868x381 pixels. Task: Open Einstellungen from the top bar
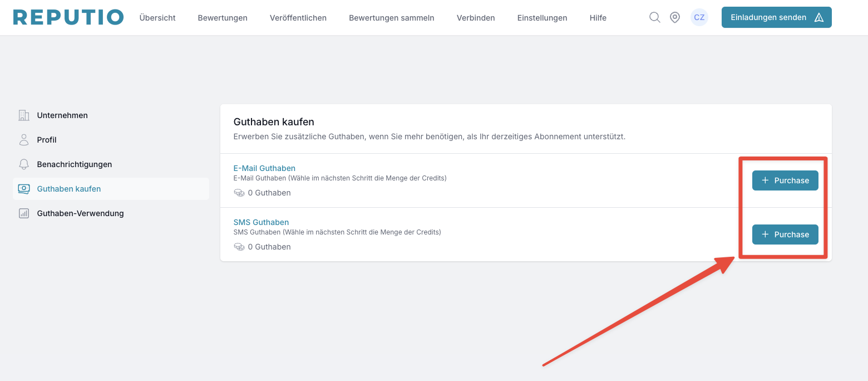point(542,18)
